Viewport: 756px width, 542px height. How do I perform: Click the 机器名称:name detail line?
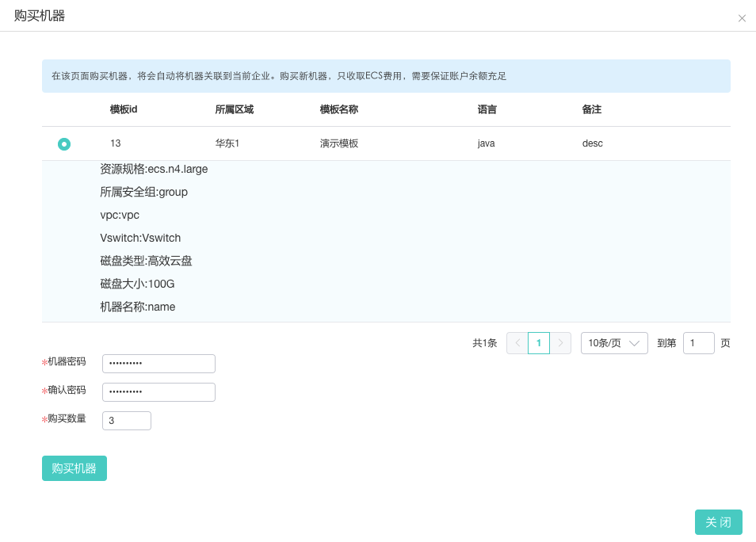click(137, 307)
